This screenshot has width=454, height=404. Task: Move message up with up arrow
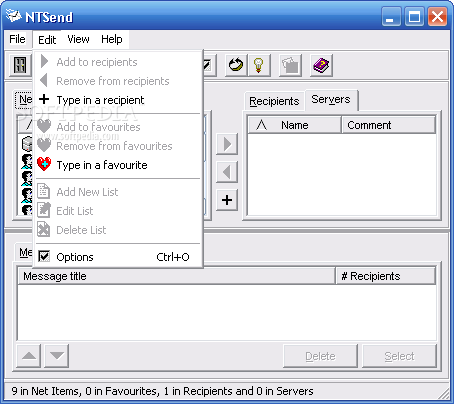(29, 356)
